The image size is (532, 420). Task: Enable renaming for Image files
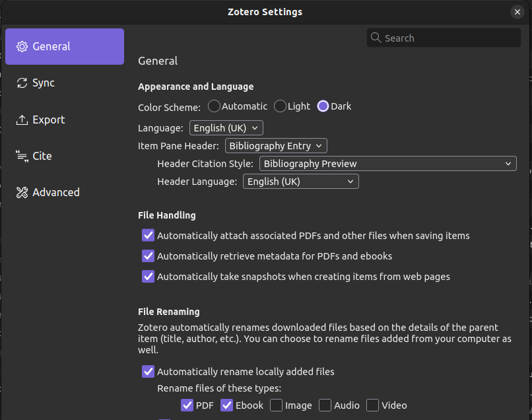tap(277, 405)
